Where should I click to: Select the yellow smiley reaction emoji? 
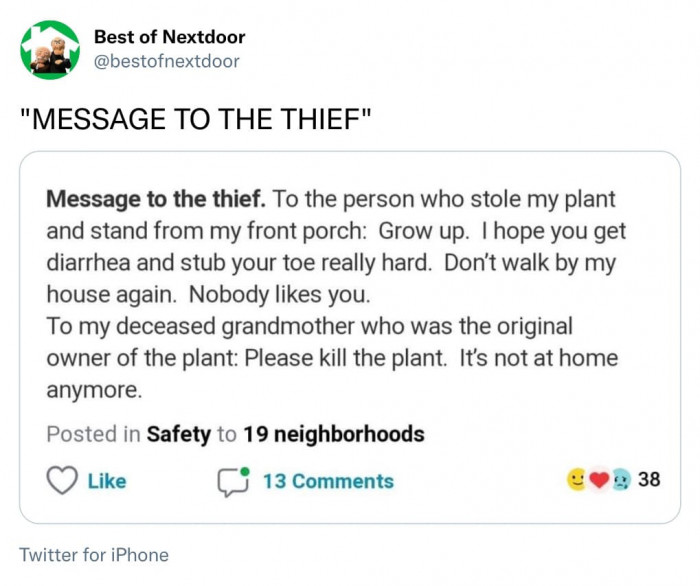tap(577, 480)
